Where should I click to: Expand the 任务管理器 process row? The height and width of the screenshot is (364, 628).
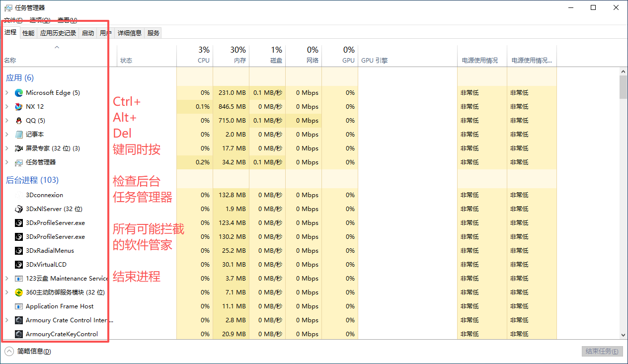(x=7, y=162)
